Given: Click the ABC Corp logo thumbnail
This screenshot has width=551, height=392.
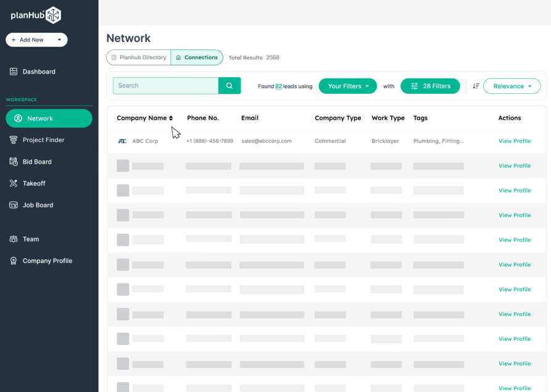Looking at the screenshot, I should pyautogui.click(x=122, y=141).
